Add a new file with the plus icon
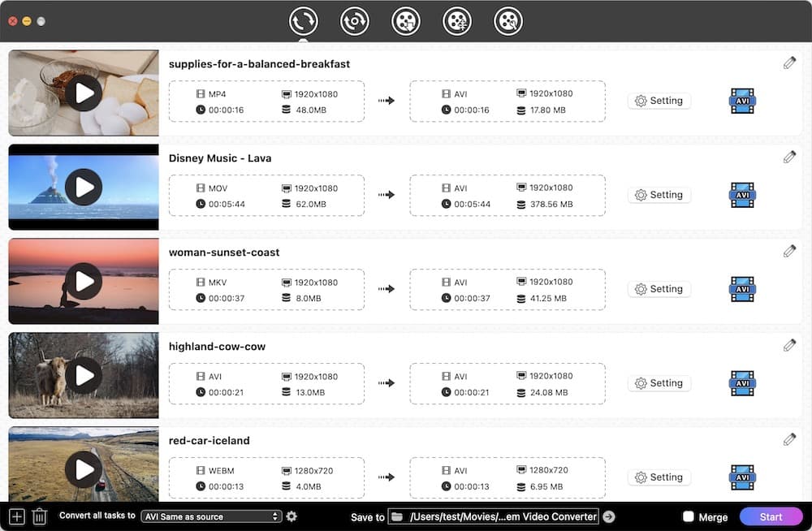812x531 pixels. coord(16,516)
